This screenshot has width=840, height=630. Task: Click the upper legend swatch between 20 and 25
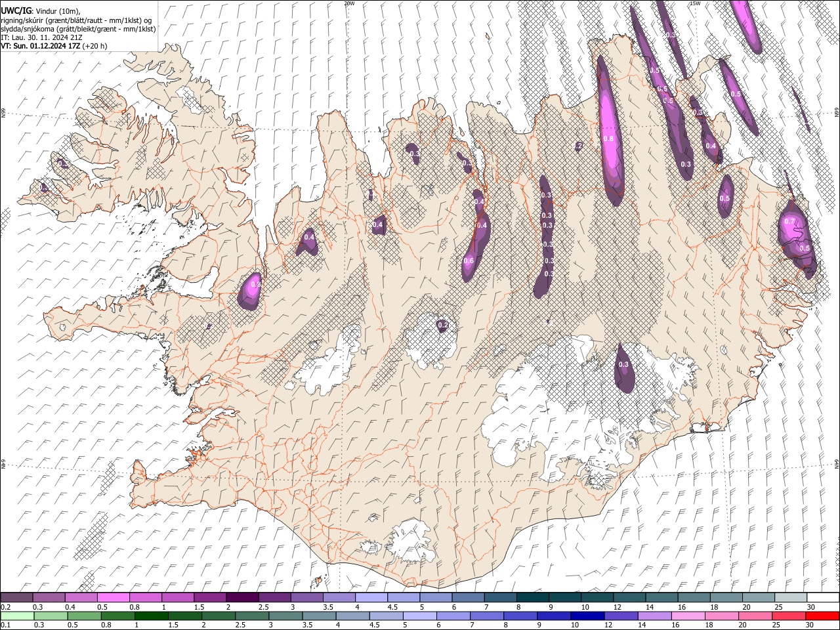[x=757, y=598]
